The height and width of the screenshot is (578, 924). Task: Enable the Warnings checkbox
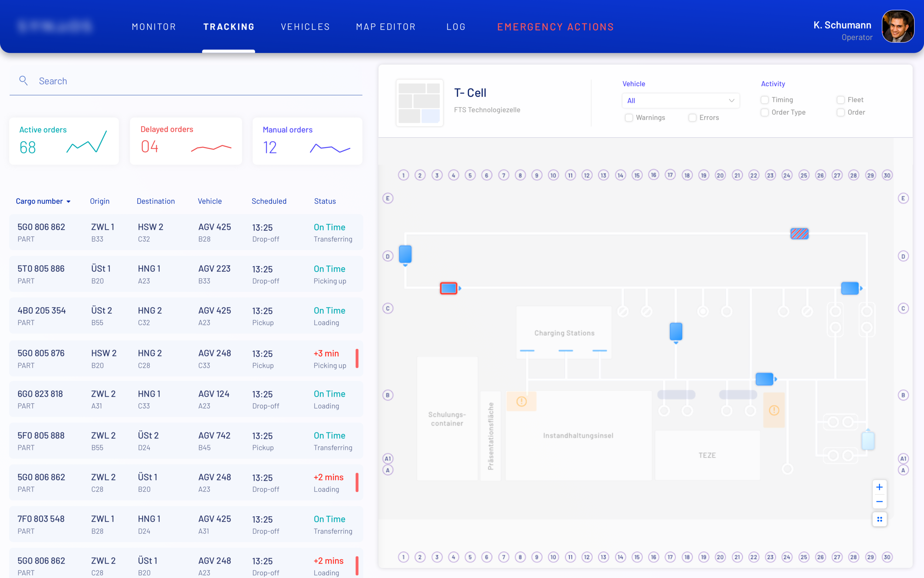point(629,118)
